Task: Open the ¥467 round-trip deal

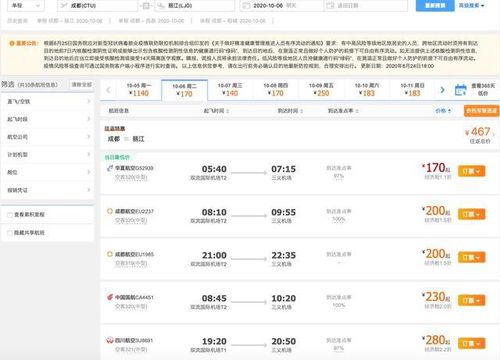Action: pyautogui.click(x=479, y=135)
